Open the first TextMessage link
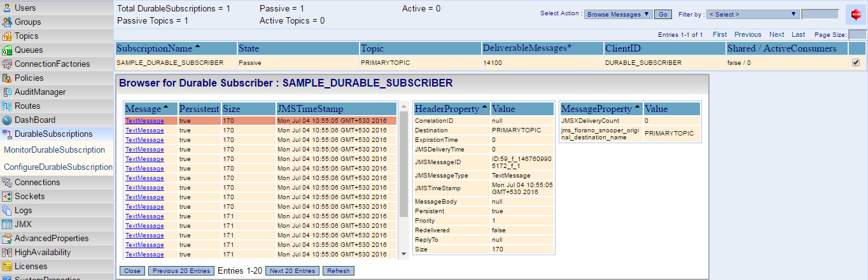Viewport: 868px width, 280px height. pyautogui.click(x=144, y=121)
